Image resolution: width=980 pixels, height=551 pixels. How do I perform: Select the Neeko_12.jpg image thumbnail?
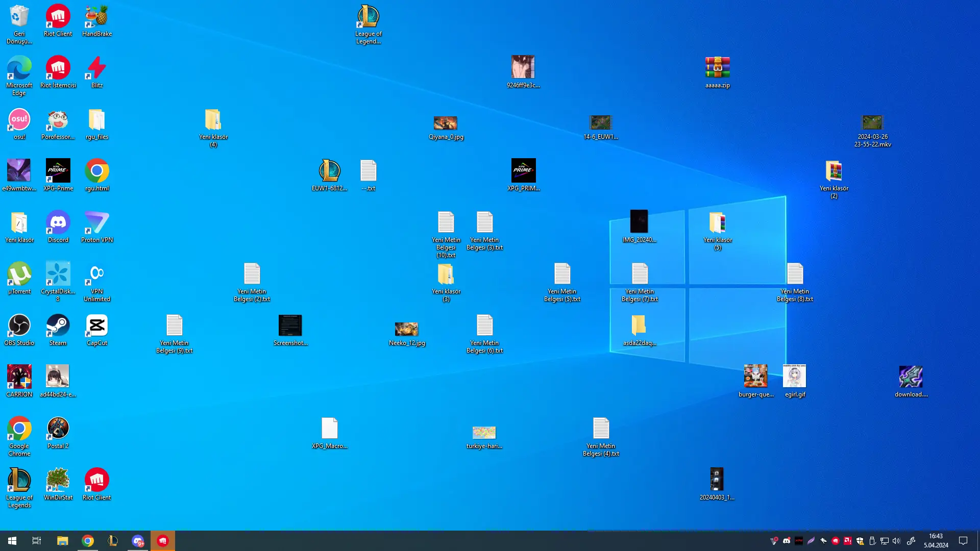[407, 333]
